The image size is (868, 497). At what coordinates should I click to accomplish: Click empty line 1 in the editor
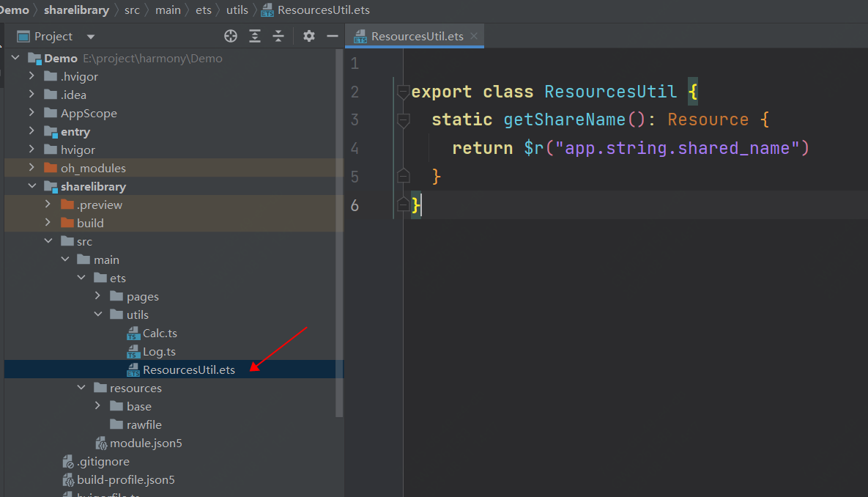pyautogui.click(x=636, y=63)
